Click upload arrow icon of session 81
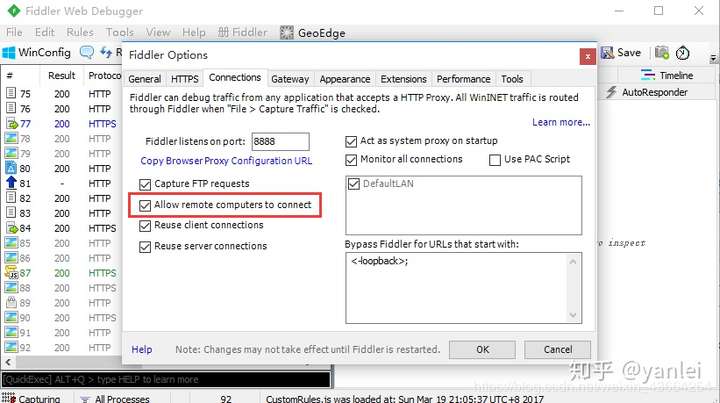The image size is (720, 403). point(11,183)
